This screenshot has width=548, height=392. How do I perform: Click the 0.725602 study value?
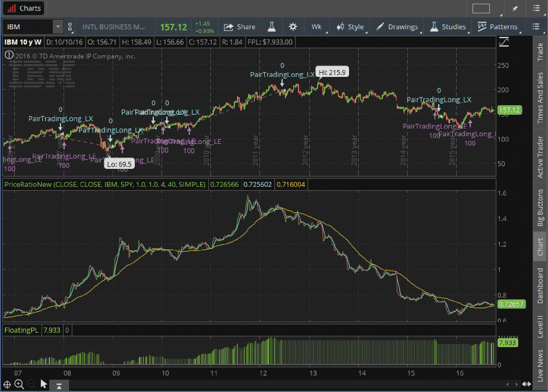pyautogui.click(x=257, y=185)
